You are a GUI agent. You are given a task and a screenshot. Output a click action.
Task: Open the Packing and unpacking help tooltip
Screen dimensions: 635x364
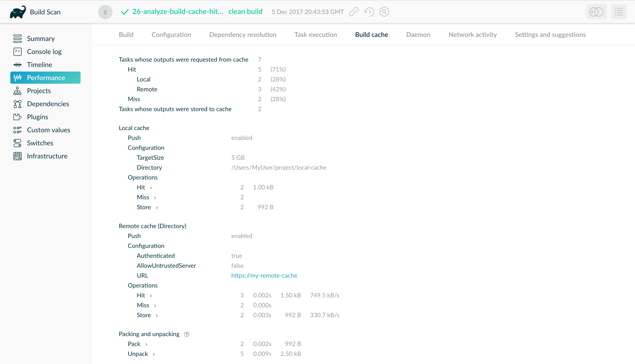point(187,334)
